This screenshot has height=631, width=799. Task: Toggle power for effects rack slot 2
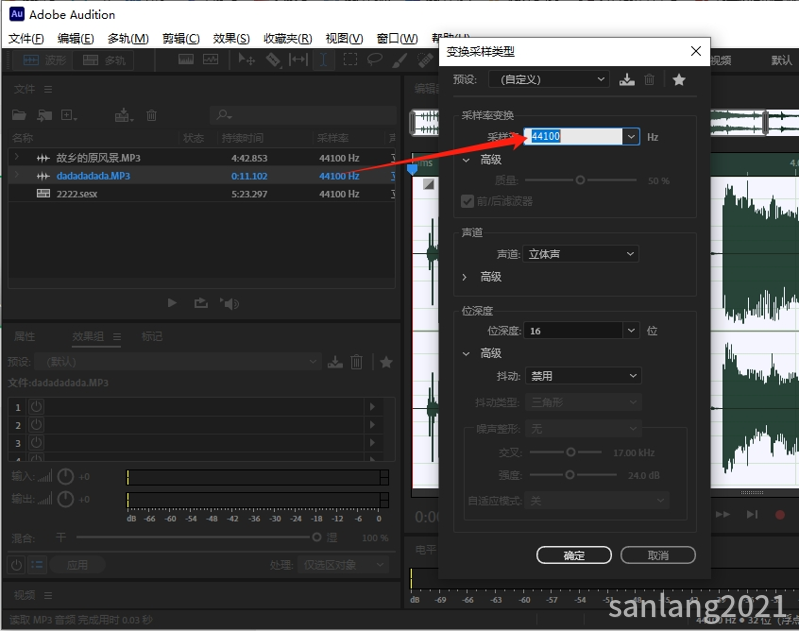36,425
